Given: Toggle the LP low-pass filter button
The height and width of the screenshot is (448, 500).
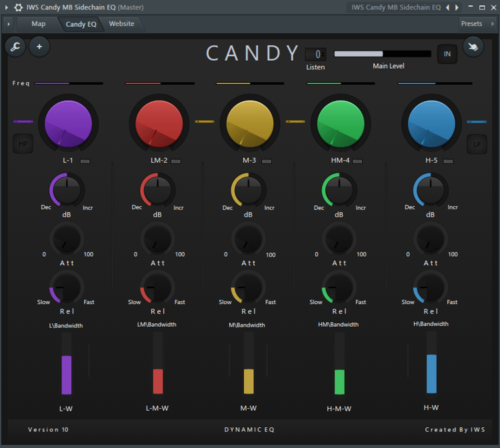Looking at the screenshot, I should pyautogui.click(x=477, y=145).
